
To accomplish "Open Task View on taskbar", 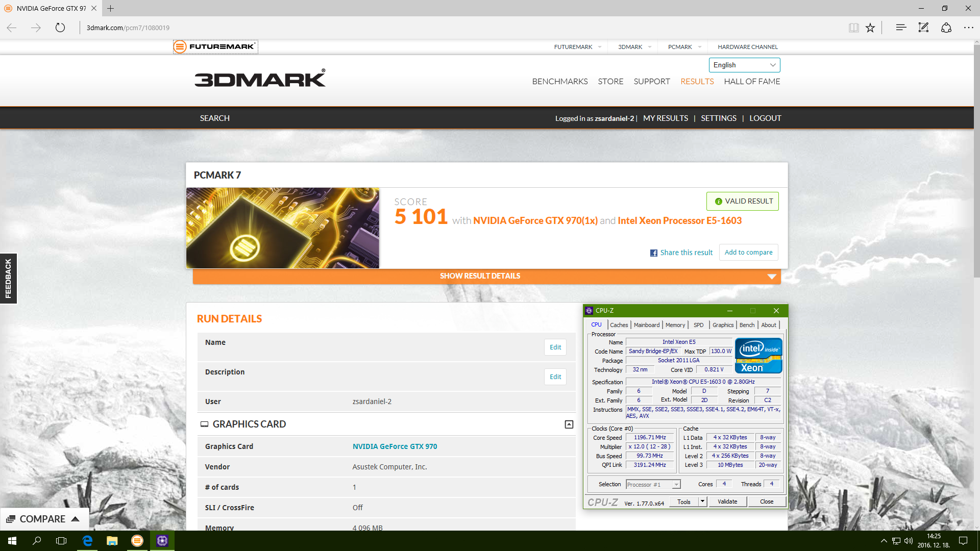I will pos(61,541).
